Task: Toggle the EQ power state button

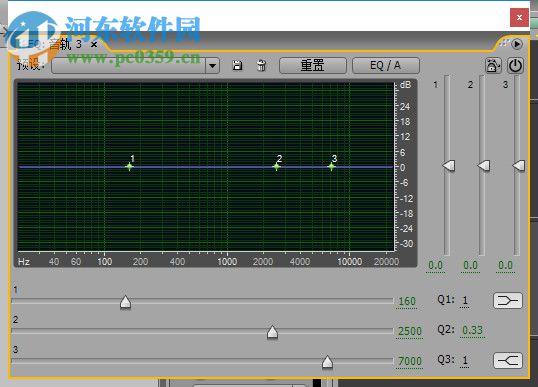Action: 515,66
